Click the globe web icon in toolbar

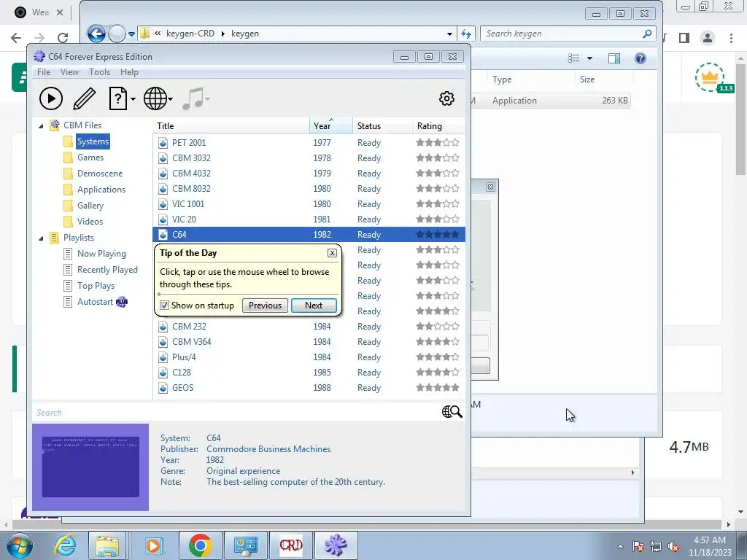155,98
